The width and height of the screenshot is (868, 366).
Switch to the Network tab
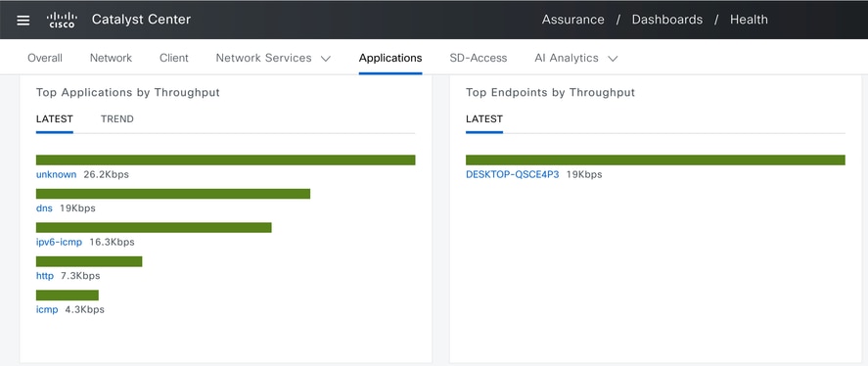[x=111, y=58]
